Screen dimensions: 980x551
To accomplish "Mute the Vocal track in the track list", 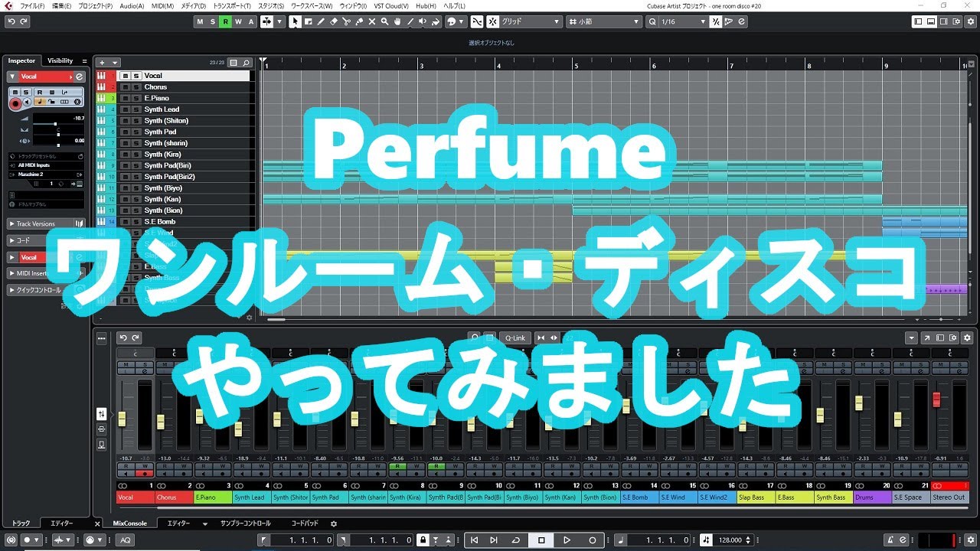I will [x=125, y=76].
